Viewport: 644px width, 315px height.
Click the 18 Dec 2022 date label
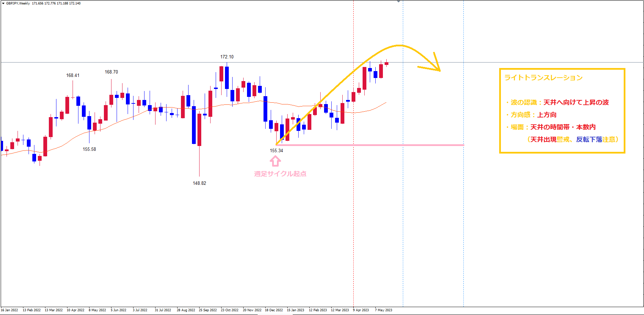coord(273,310)
